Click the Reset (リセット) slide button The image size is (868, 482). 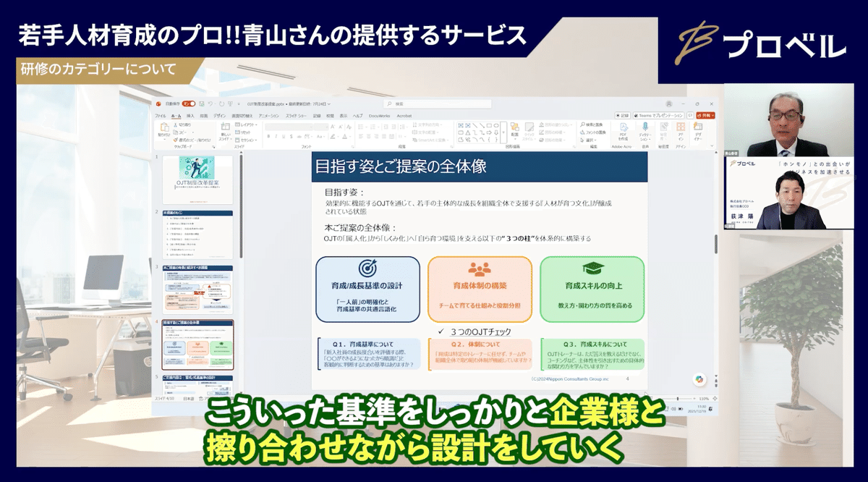(244, 132)
